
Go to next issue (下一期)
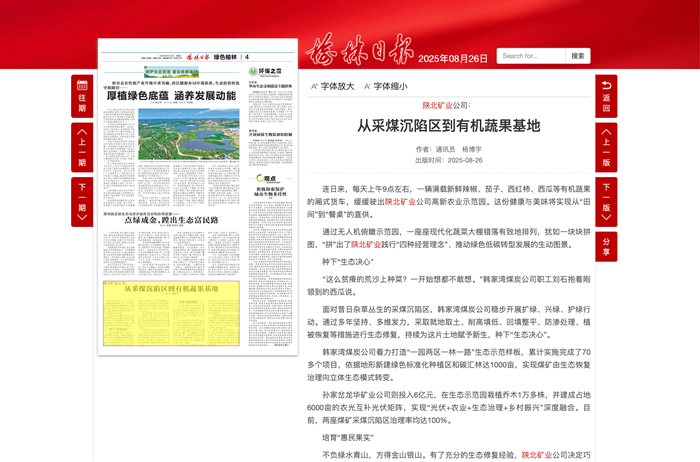click(x=82, y=200)
